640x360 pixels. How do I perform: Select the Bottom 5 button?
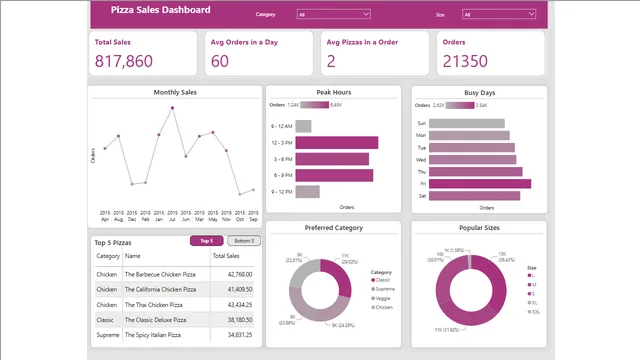(244, 241)
